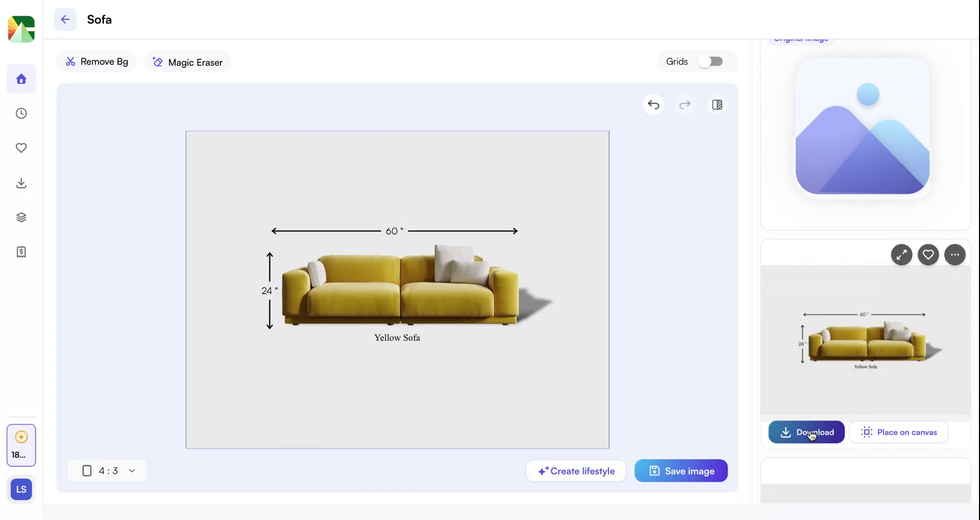Viewport: 980px width, 520px height.
Task: Return to Home via sidebar
Action: (21, 79)
